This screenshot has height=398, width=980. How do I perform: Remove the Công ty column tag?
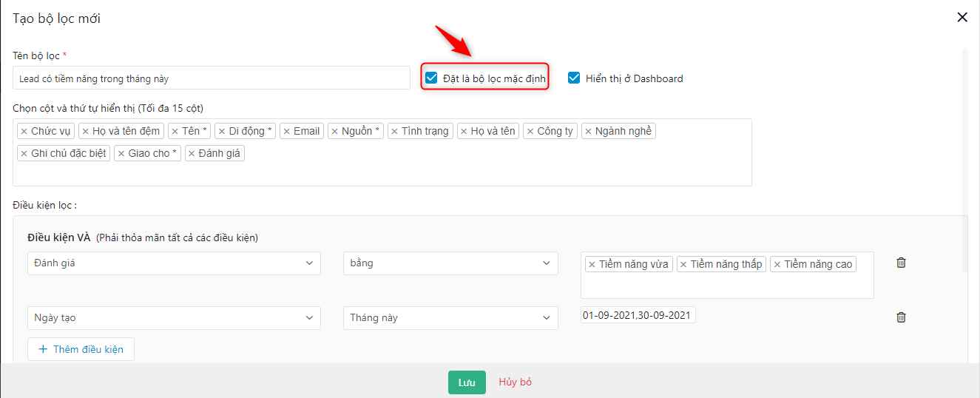pos(530,132)
